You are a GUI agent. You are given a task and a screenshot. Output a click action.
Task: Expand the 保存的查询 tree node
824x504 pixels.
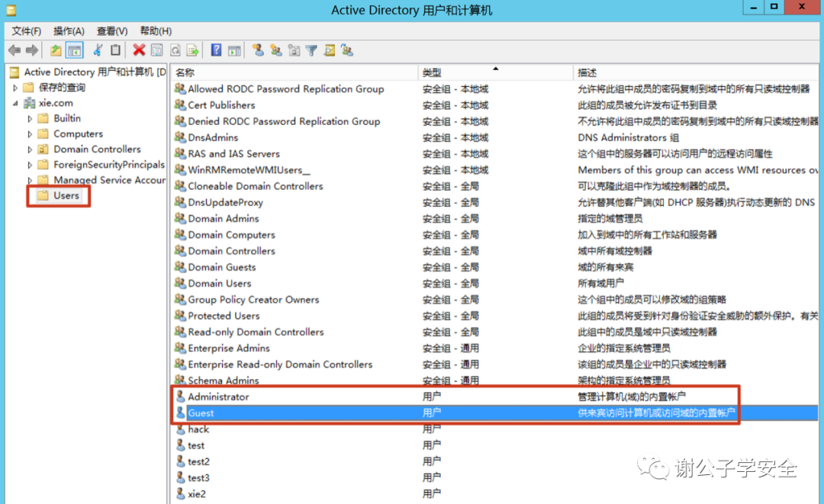[x=15, y=88]
